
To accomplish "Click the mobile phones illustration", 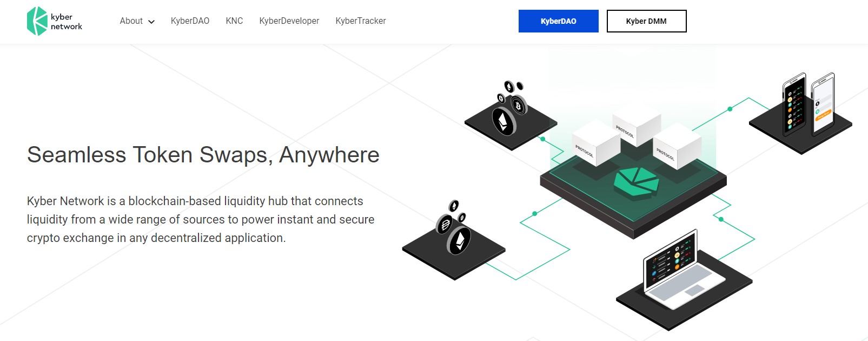I will [809, 104].
